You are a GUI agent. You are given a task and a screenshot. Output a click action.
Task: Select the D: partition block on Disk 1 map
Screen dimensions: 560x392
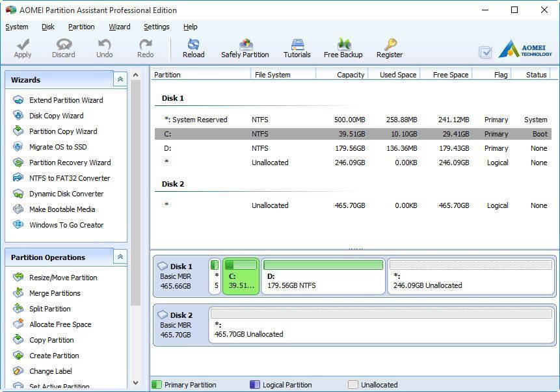point(323,276)
